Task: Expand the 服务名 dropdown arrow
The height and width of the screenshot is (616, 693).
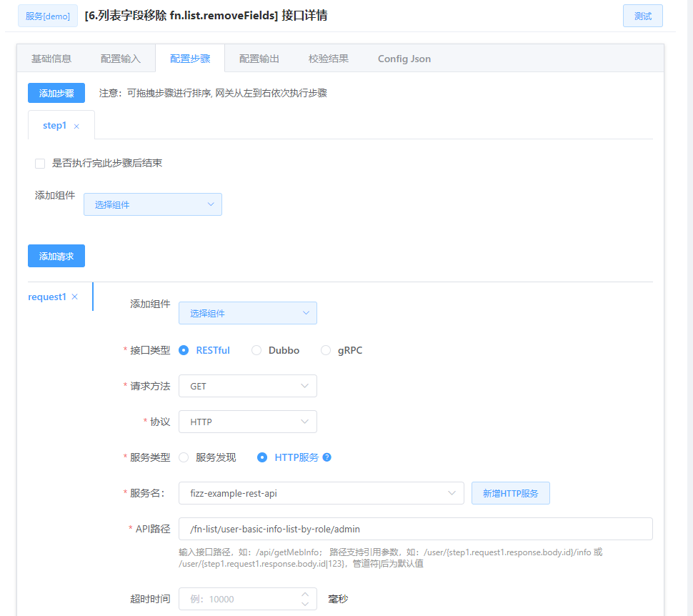Action: point(451,492)
